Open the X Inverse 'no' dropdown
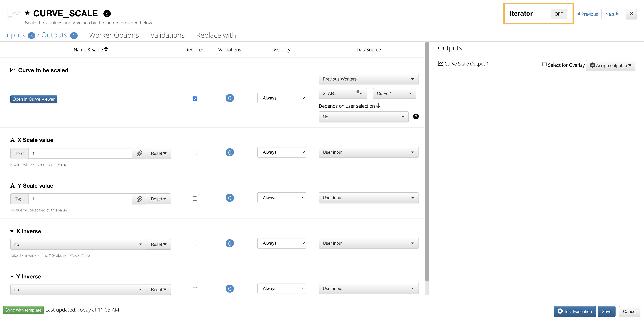This screenshot has height=320, width=644. click(78, 244)
